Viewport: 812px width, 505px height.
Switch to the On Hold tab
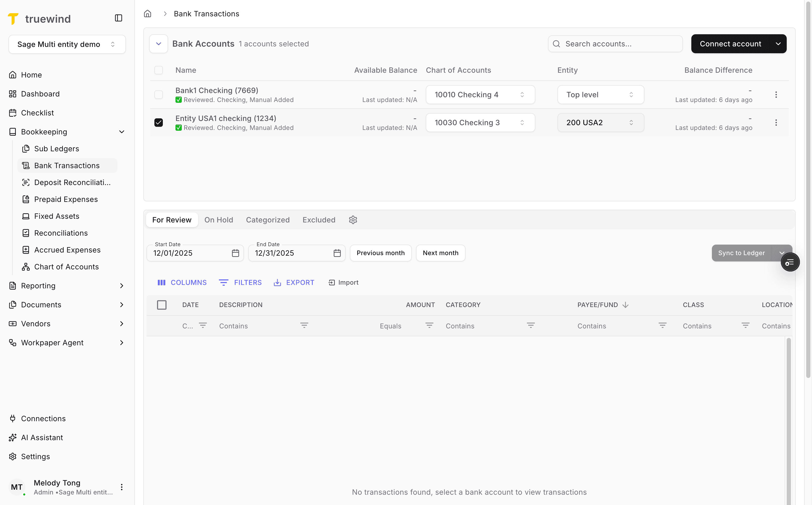pyautogui.click(x=219, y=220)
